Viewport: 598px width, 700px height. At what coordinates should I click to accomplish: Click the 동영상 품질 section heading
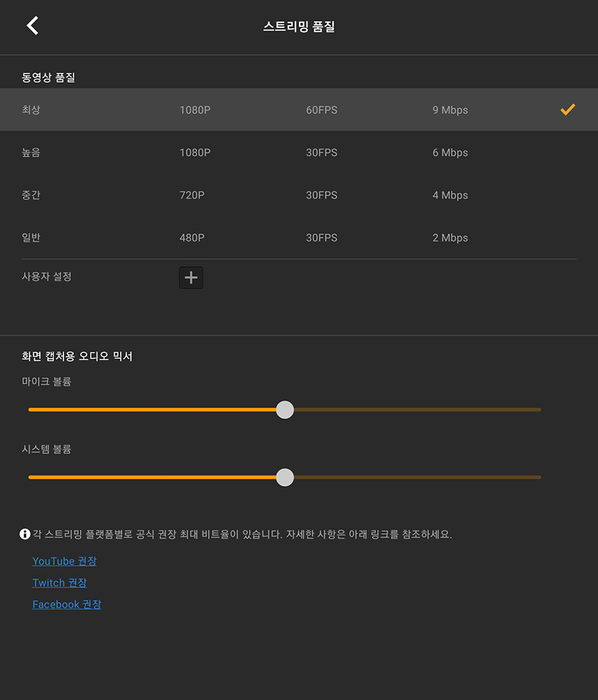48,77
